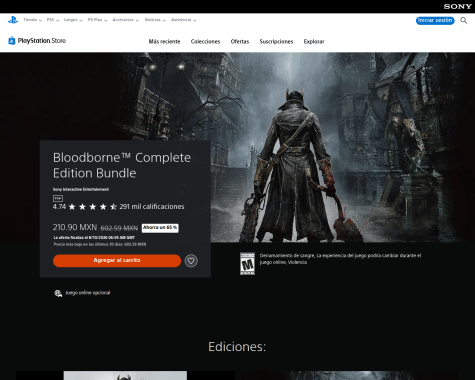Screen dimensions: 475x380
Task: Click the light edition thumbnail below Ediciones
Action: pyautogui.click(x=125, y=375)
